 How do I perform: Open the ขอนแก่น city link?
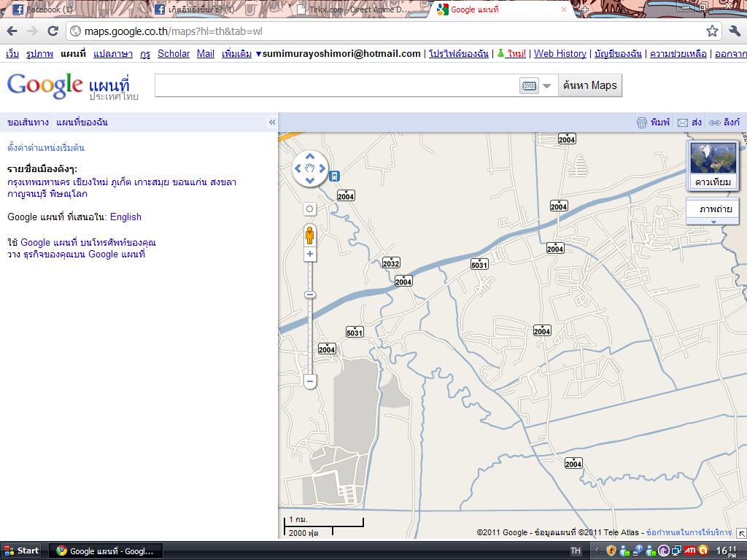click(x=190, y=182)
